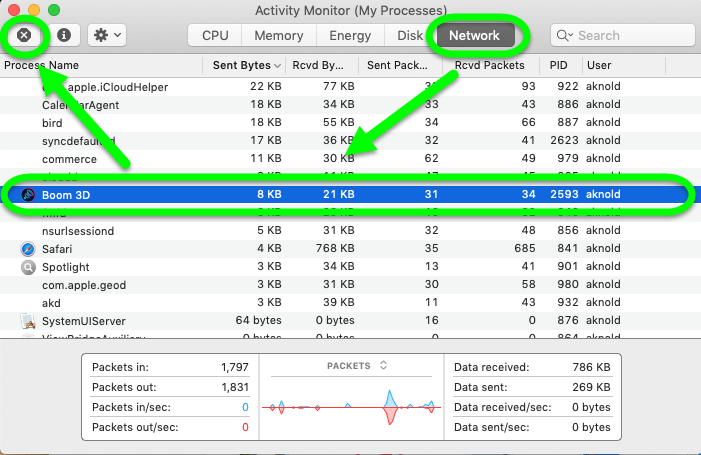This screenshot has width=701, height=455.
Task: Sort by the PID column header
Action: click(x=558, y=65)
